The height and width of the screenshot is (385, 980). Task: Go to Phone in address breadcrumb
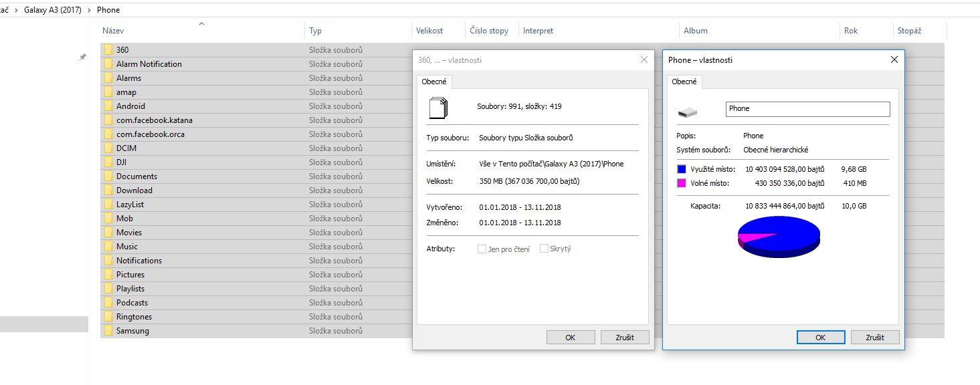tap(108, 10)
